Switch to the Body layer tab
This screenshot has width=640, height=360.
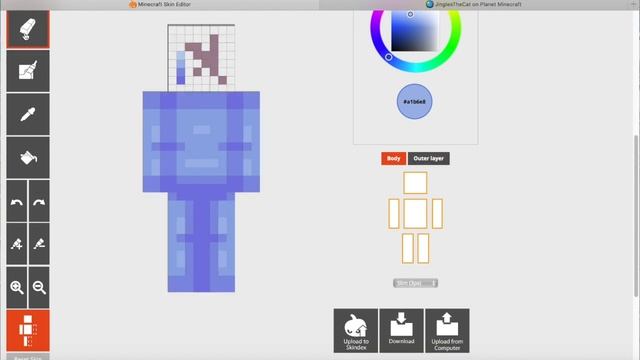(393, 158)
